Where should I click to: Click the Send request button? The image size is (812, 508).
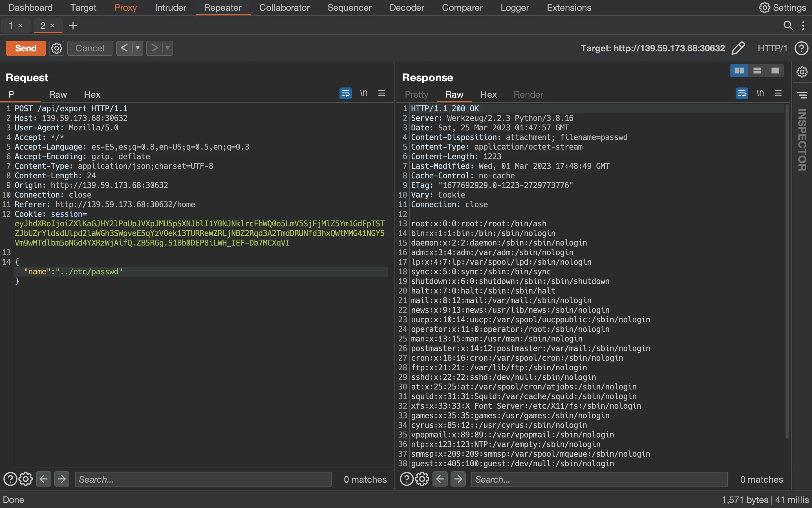coord(25,48)
